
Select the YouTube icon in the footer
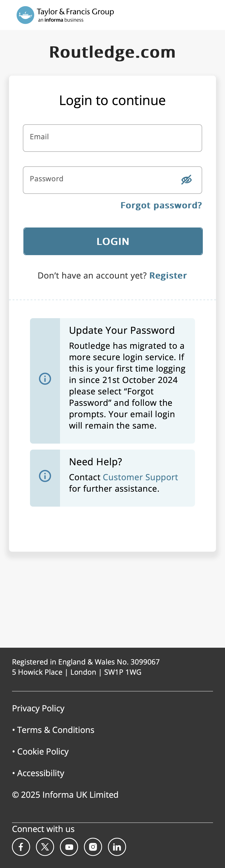pyautogui.click(x=69, y=847)
